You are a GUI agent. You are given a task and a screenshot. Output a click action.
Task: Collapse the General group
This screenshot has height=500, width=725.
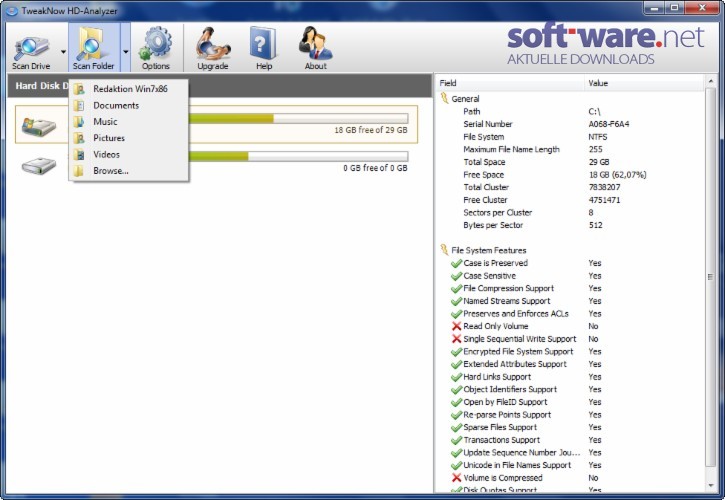[445, 99]
